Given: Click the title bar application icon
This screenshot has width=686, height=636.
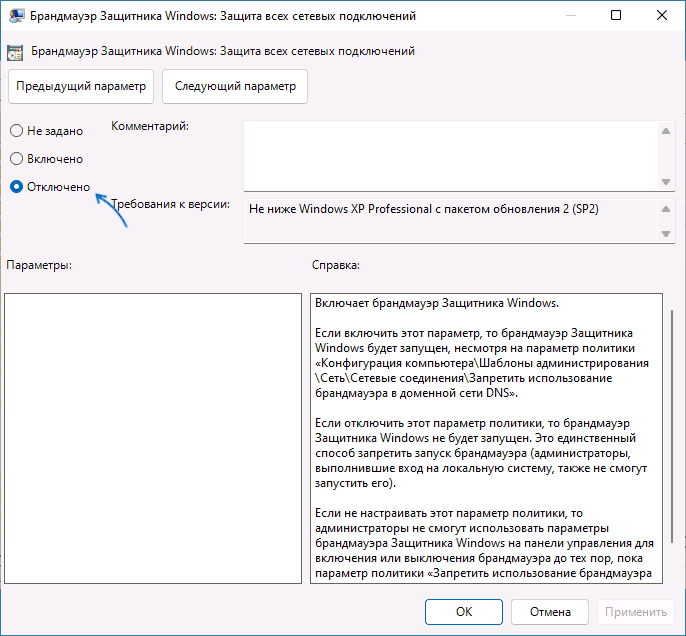Looking at the screenshot, I should click(x=16, y=16).
